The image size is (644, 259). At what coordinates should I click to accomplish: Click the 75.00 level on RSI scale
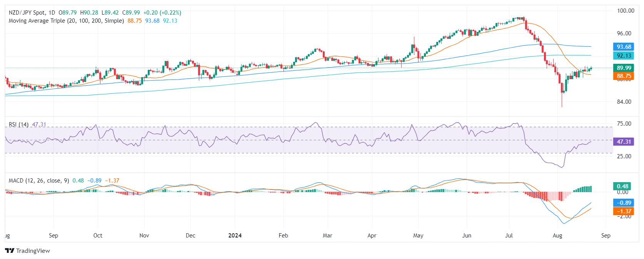[624, 124]
